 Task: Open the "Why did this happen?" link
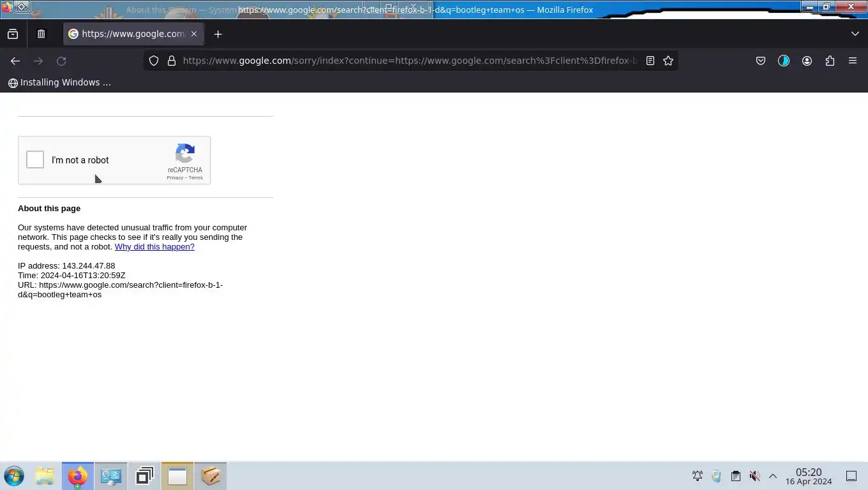pyautogui.click(x=154, y=247)
